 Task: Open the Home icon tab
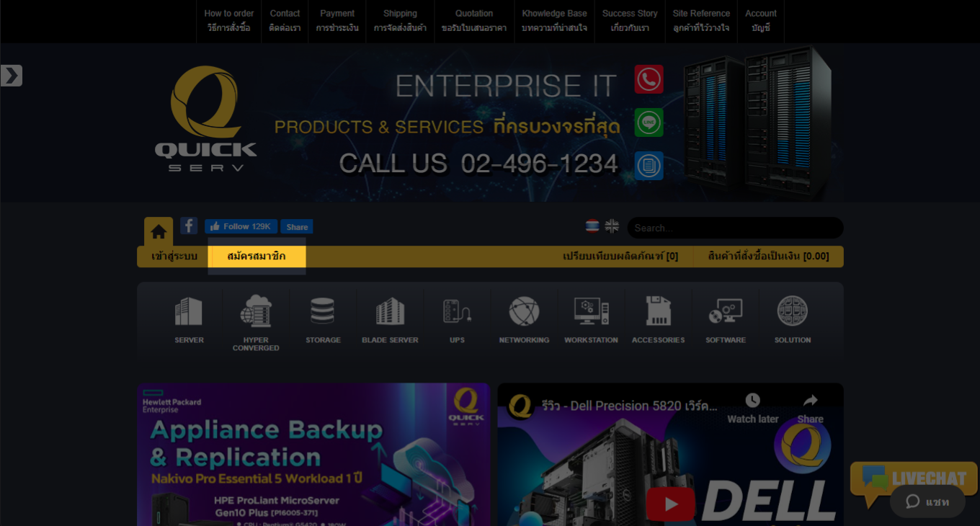(x=159, y=231)
